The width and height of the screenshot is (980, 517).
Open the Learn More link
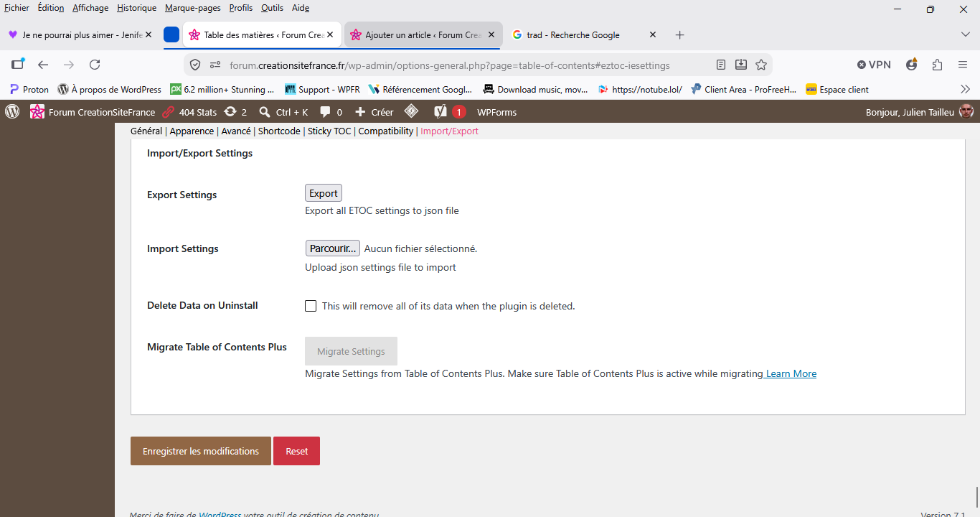click(791, 373)
